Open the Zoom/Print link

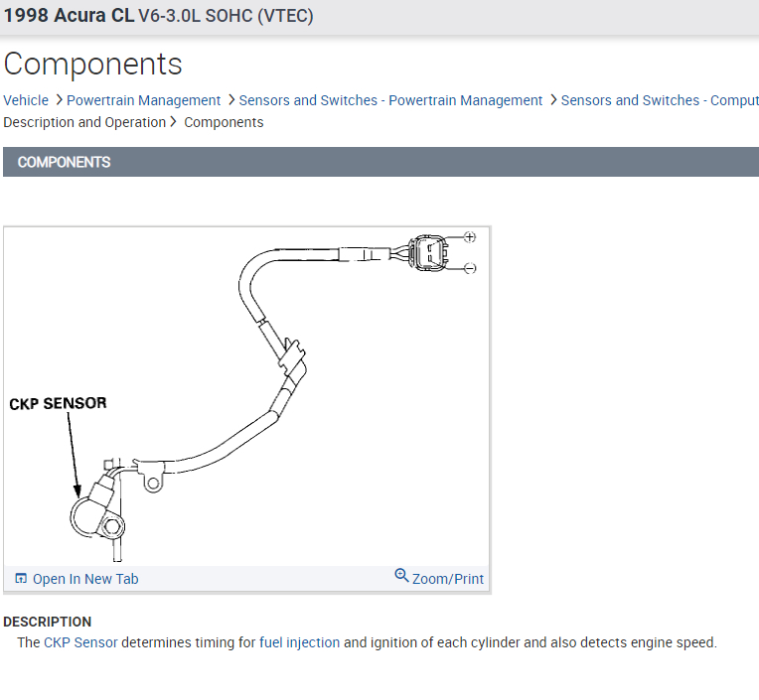click(448, 579)
